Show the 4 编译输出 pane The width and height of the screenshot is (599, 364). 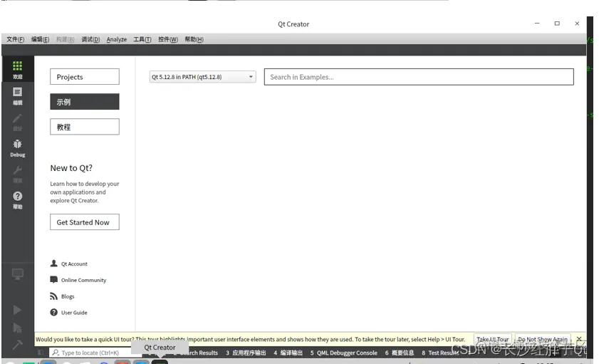click(288, 353)
